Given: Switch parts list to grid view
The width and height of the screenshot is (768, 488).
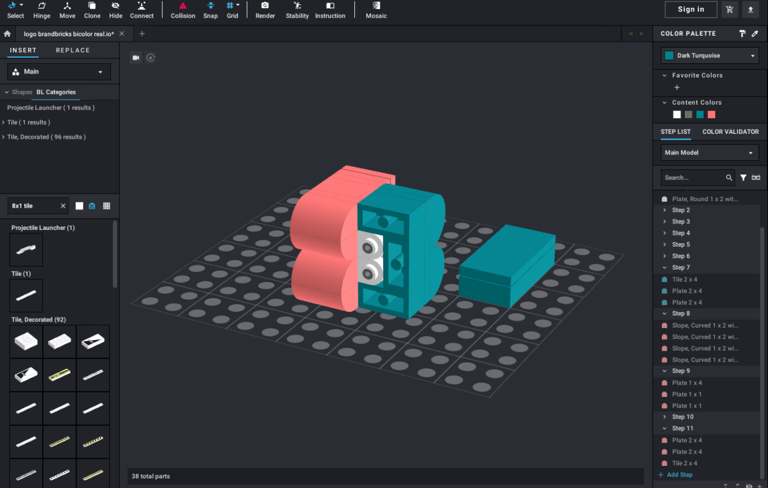Looking at the screenshot, I should click(106, 206).
